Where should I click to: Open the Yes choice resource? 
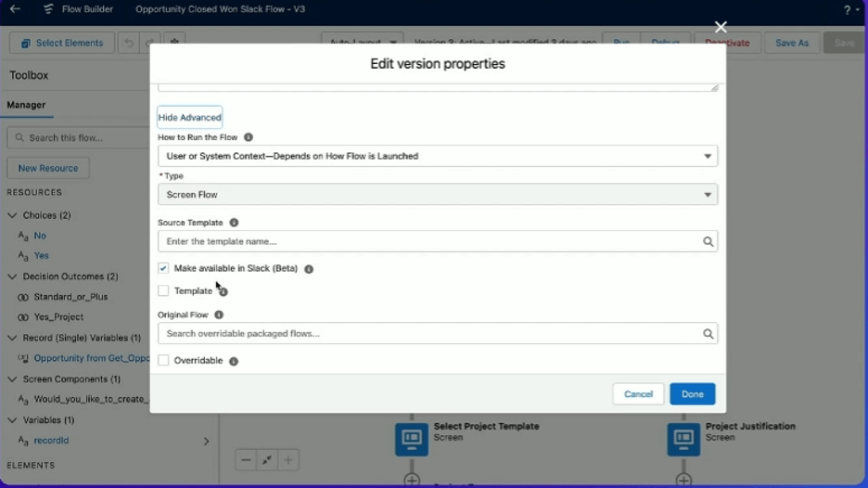pyautogui.click(x=42, y=255)
